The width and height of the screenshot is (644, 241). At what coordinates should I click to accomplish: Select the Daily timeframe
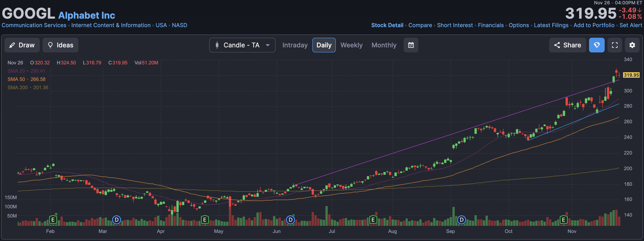324,45
